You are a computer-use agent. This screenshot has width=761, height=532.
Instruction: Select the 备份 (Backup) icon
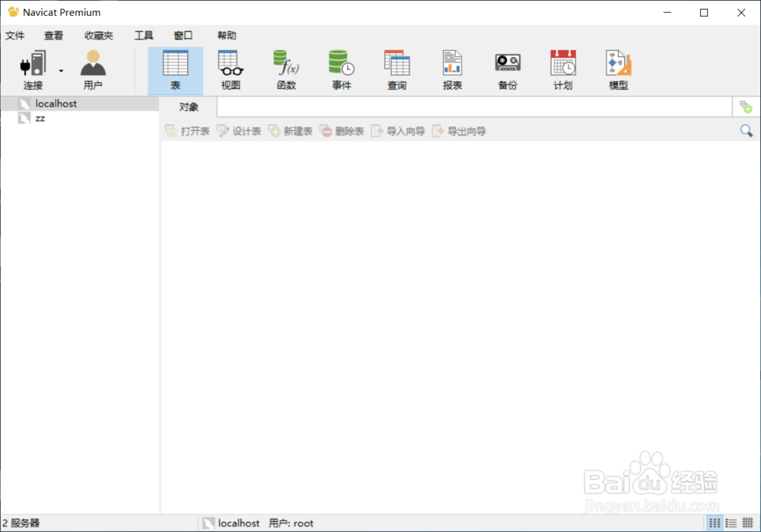pos(507,68)
